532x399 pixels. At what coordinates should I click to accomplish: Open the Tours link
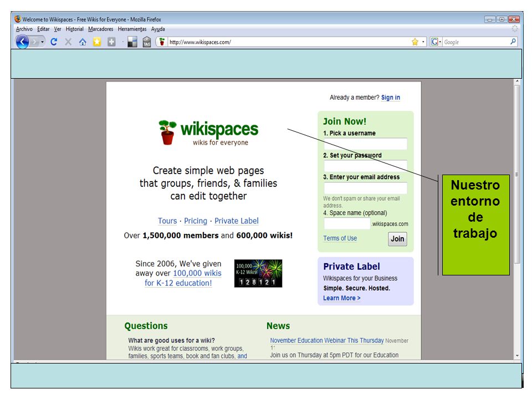[167, 221]
